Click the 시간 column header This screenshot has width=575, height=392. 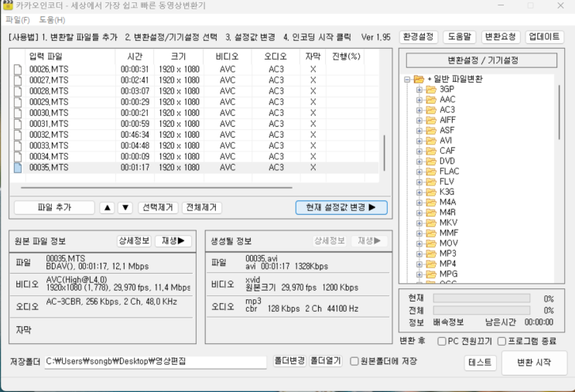click(135, 56)
